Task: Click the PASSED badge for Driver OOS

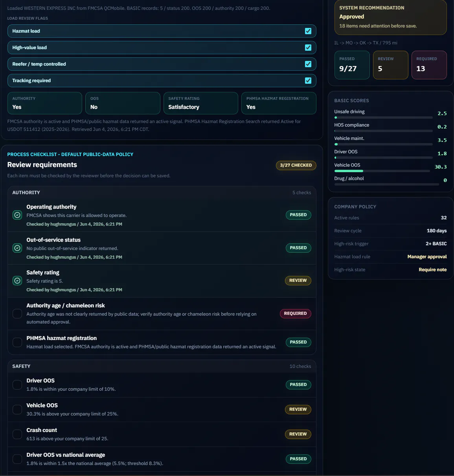Action: coord(298,385)
